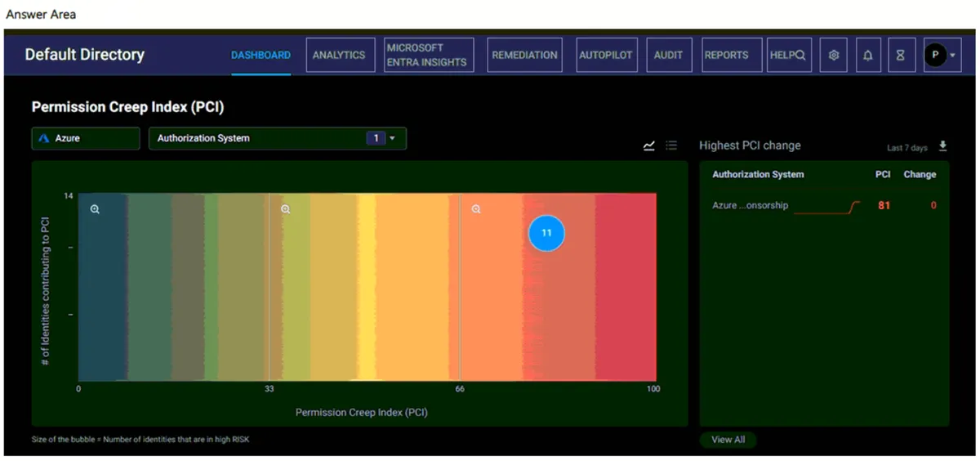The width and height of the screenshot is (980, 461).
Task: Click the View All button
Action: click(728, 440)
